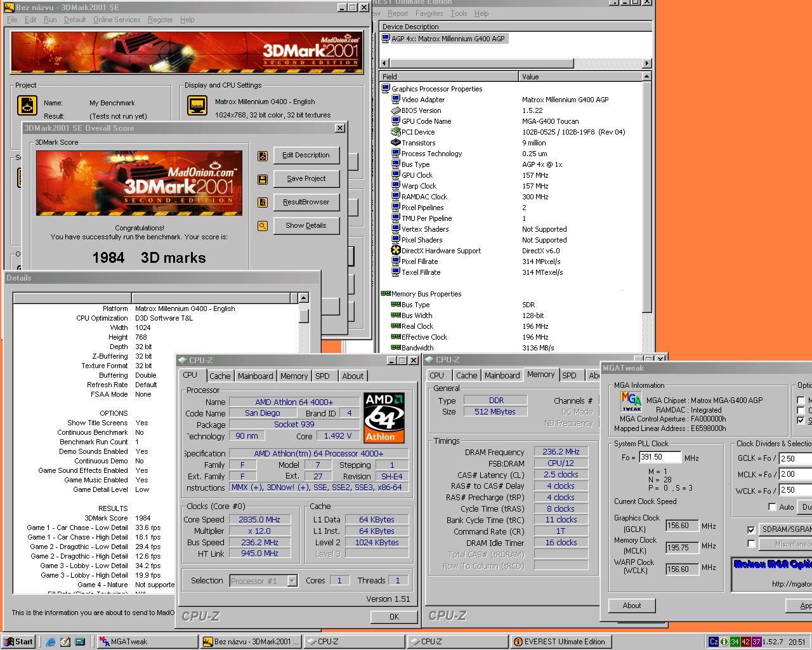Tick the checkbox beside the greyed Miscellaneous button
This screenshot has width=812, height=650.
(752, 544)
